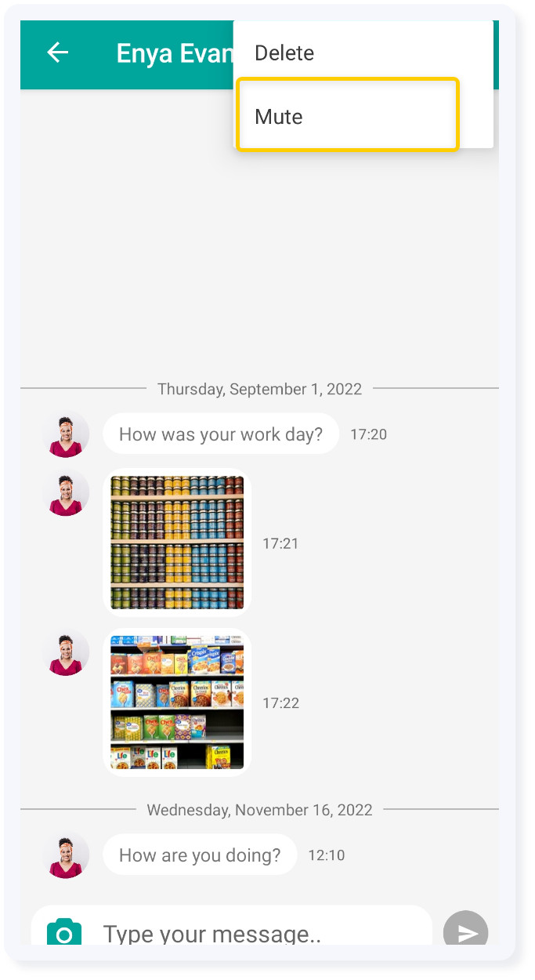Image resolution: width=535 pixels, height=980 pixels.
Task: Open the cereal boxes shelf photo
Action: [177, 702]
